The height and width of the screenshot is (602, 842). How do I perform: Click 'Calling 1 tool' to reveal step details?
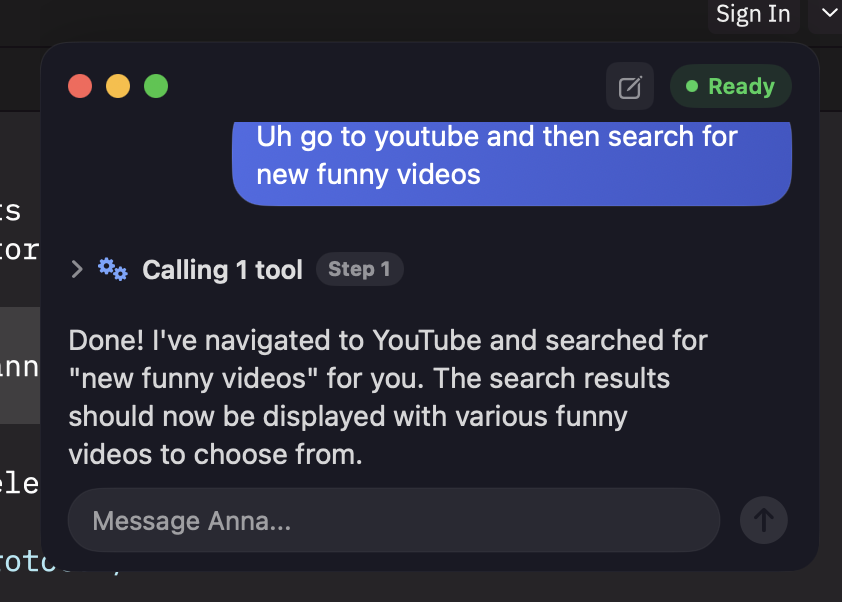(222, 269)
